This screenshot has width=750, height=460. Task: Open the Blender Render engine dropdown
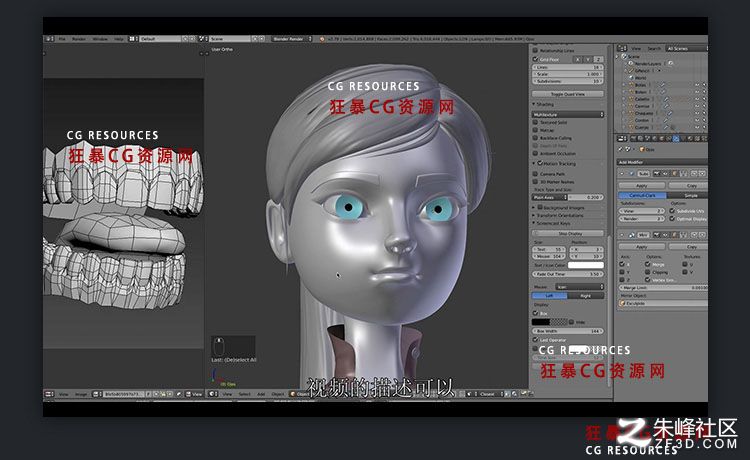pos(292,39)
